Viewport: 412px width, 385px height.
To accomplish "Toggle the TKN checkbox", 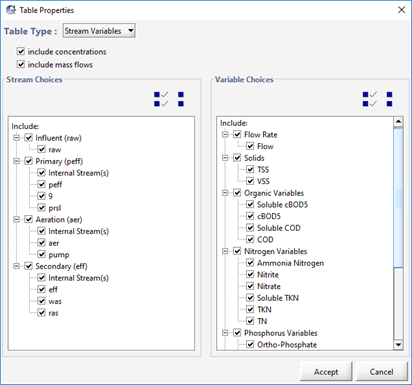I will click(250, 309).
